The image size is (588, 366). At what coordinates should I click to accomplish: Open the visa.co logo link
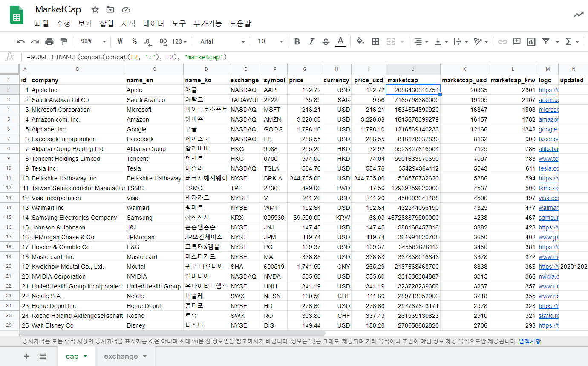pos(548,198)
